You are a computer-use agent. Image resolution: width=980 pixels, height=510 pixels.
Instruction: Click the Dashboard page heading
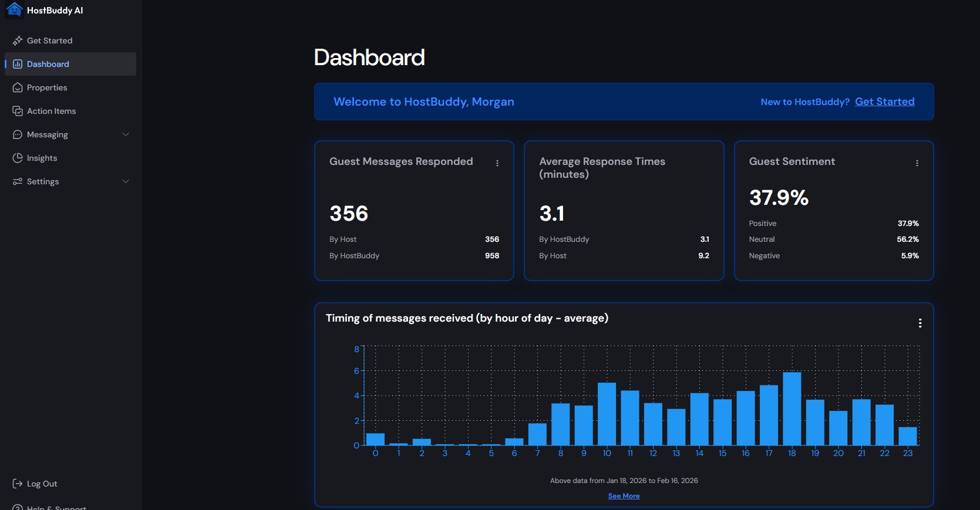tap(369, 58)
